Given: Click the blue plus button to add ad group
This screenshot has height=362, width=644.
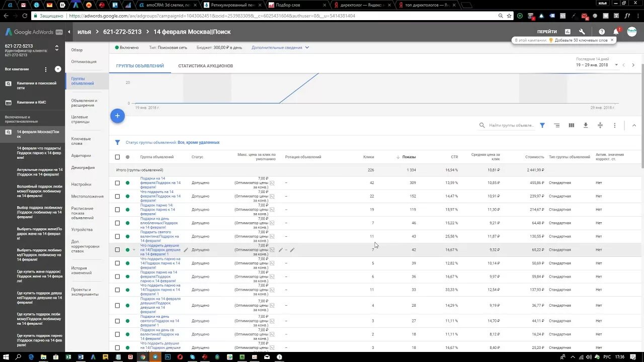Looking at the screenshot, I should [117, 116].
